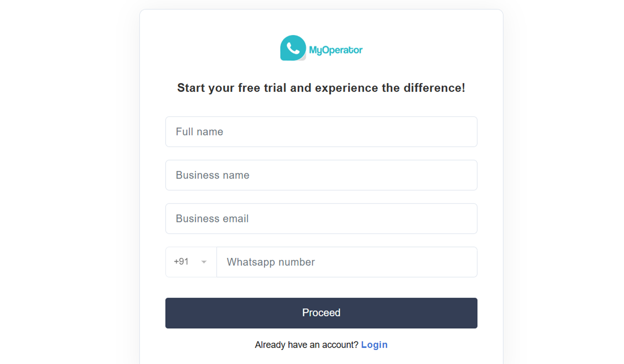Image resolution: width=624 pixels, height=364 pixels.
Task: Click the MyOperator phone logo icon
Action: [x=293, y=48]
